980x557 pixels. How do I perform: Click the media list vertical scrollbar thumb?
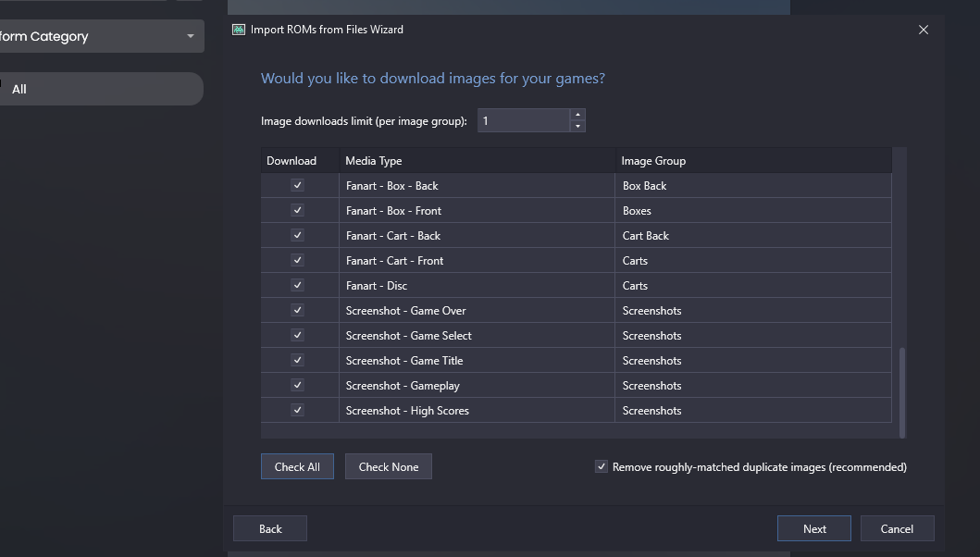902,392
